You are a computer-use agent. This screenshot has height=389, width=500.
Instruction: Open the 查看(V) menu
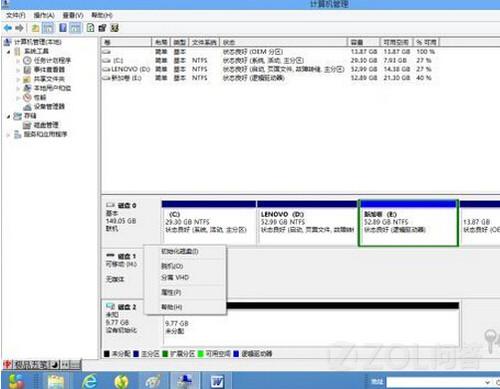pyautogui.click(x=73, y=15)
